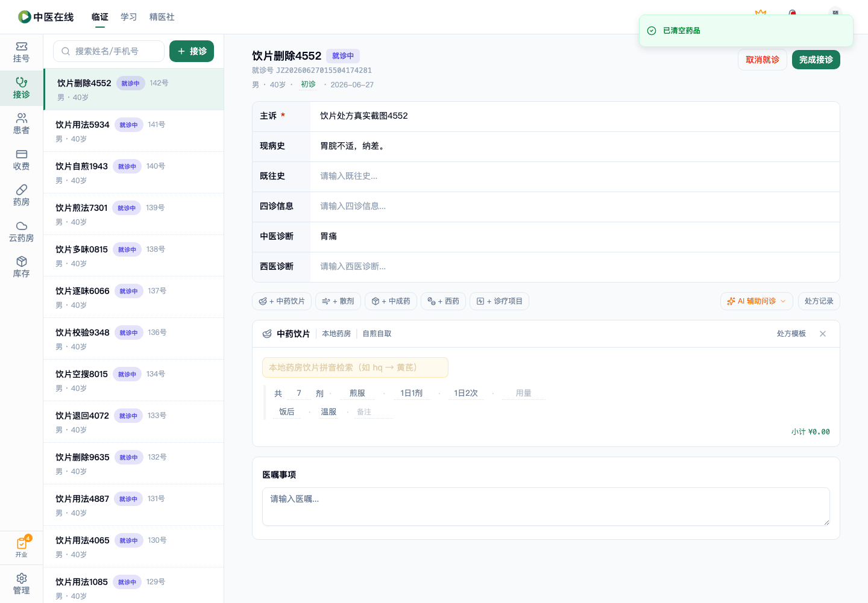Focus the herb pinyin search field
This screenshot has height=603, width=868.
(x=355, y=367)
